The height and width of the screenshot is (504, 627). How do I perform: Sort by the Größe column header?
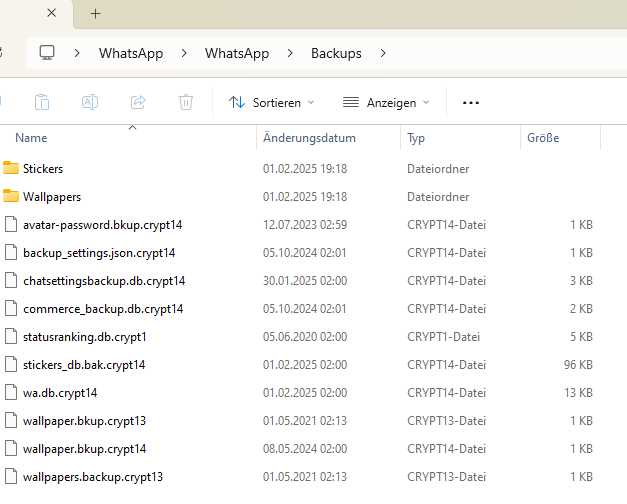point(543,138)
